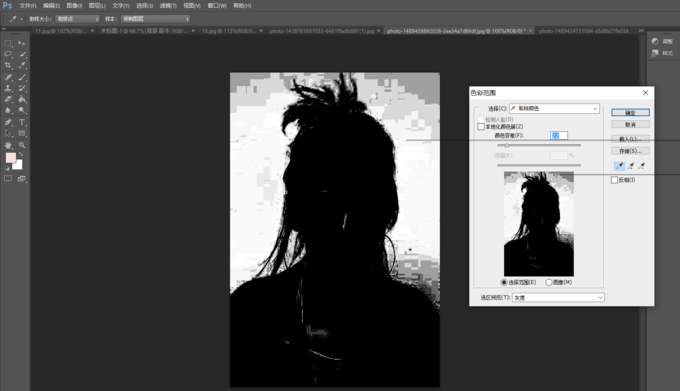Select the Zoom tool in toolbar

22,145
